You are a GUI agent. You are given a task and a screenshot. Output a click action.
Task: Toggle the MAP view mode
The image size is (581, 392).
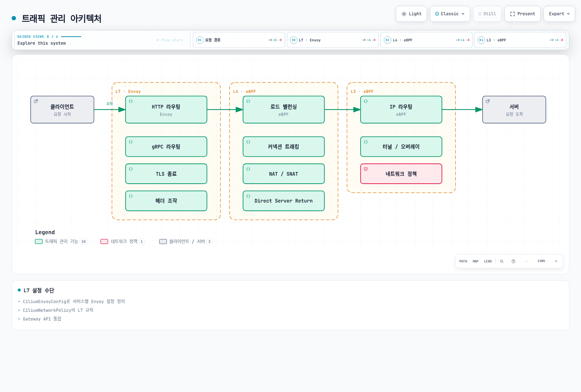click(x=475, y=261)
